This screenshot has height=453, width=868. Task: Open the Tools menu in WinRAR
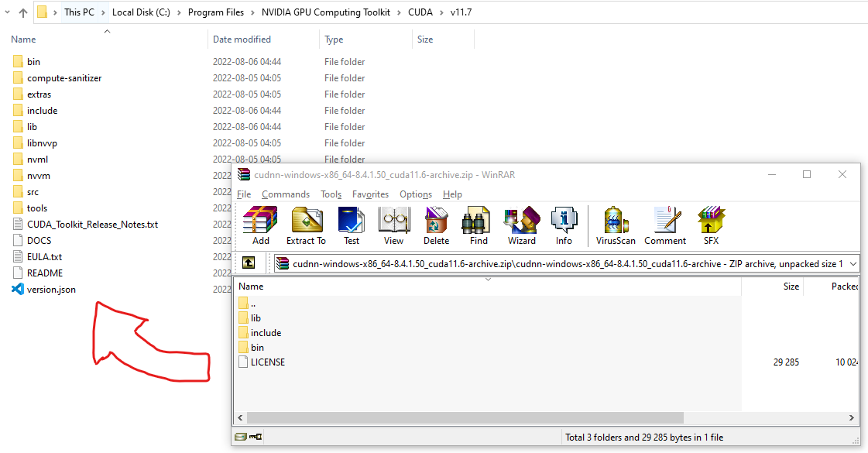(x=331, y=194)
